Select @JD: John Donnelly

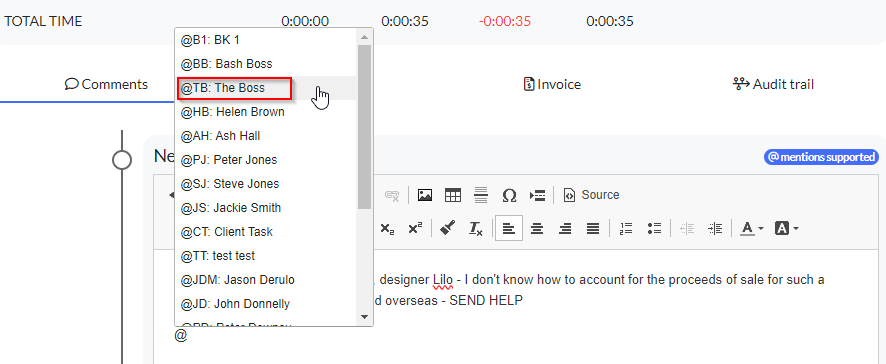click(x=266, y=304)
